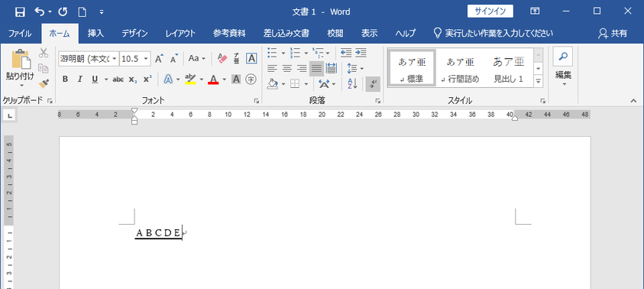Click the Share (共有) icon
644x289 pixels.
(613, 34)
